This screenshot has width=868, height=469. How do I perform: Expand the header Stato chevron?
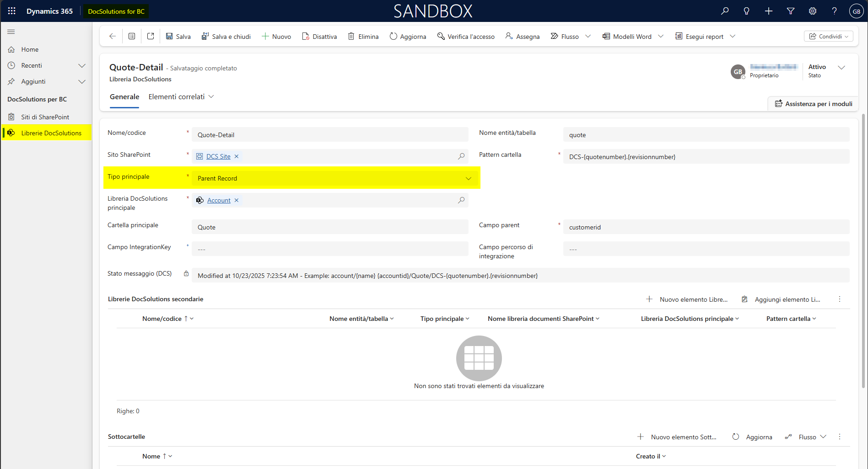(x=841, y=68)
